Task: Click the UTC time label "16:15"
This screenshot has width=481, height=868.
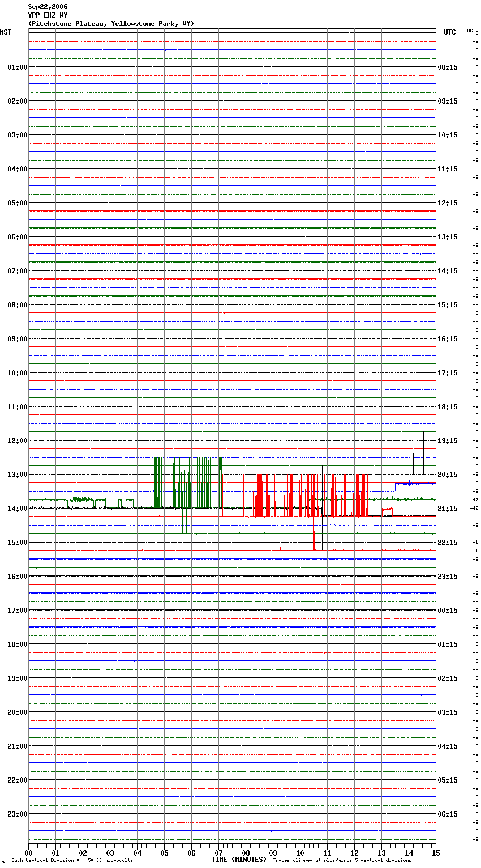Action: point(448,339)
